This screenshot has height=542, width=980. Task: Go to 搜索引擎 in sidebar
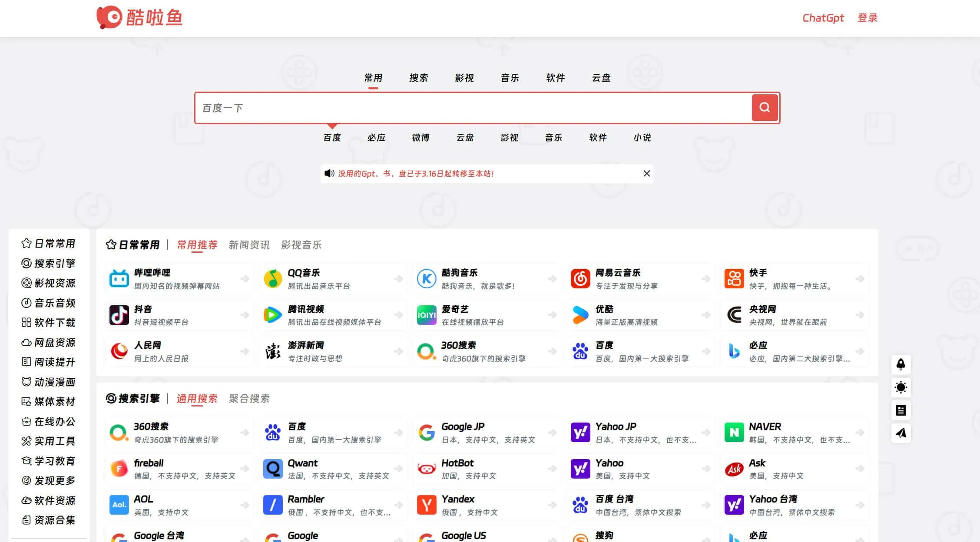tap(48, 263)
